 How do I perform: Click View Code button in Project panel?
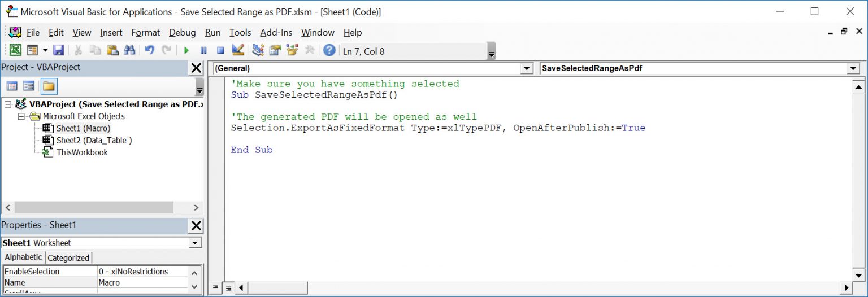(x=12, y=86)
